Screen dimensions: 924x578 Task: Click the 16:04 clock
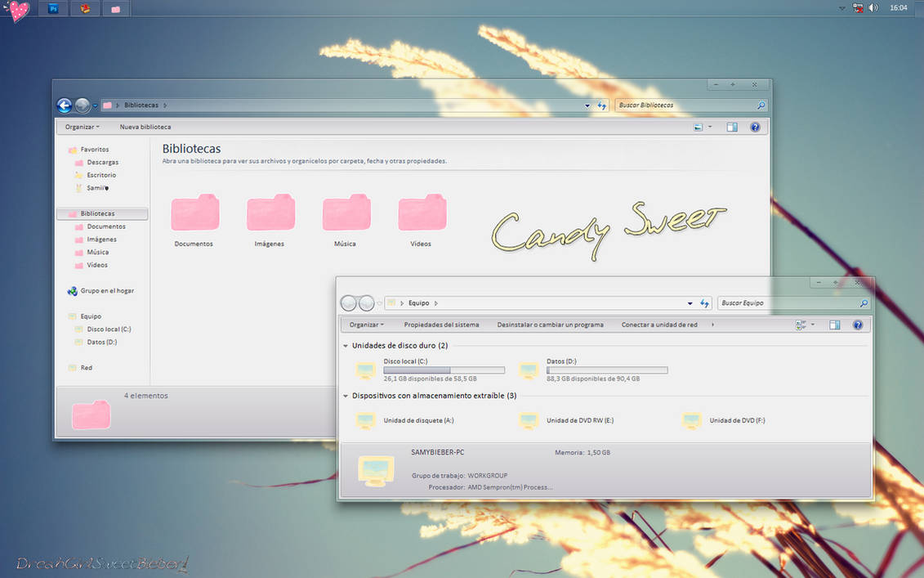coord(898,7)
